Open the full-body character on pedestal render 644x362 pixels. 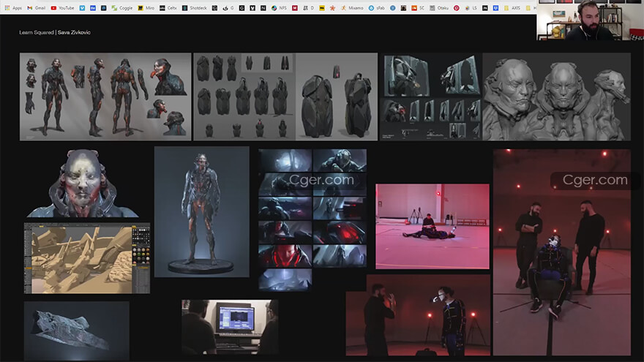point(202,212)
